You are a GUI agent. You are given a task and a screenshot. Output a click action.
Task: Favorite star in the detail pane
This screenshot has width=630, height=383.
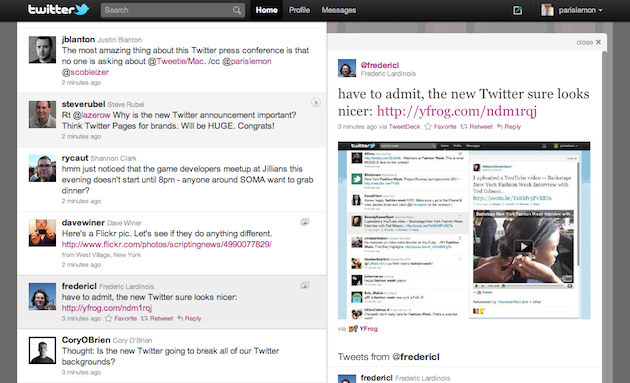(x=428, y=127)
